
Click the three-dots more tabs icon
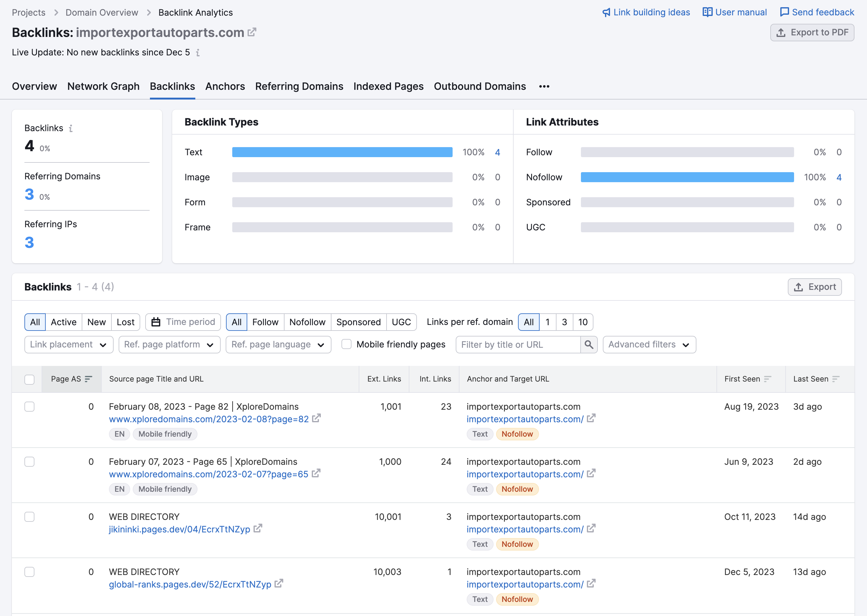544,86
